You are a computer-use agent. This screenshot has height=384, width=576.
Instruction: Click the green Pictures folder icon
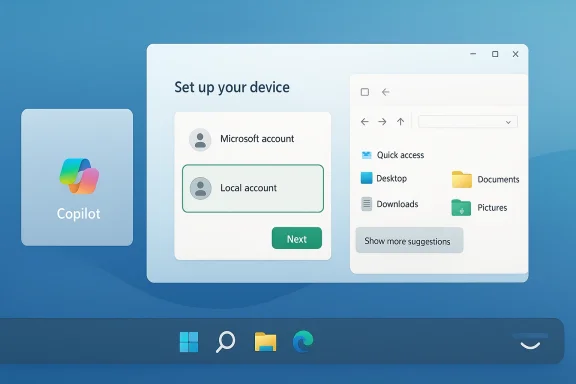(461, 208)
